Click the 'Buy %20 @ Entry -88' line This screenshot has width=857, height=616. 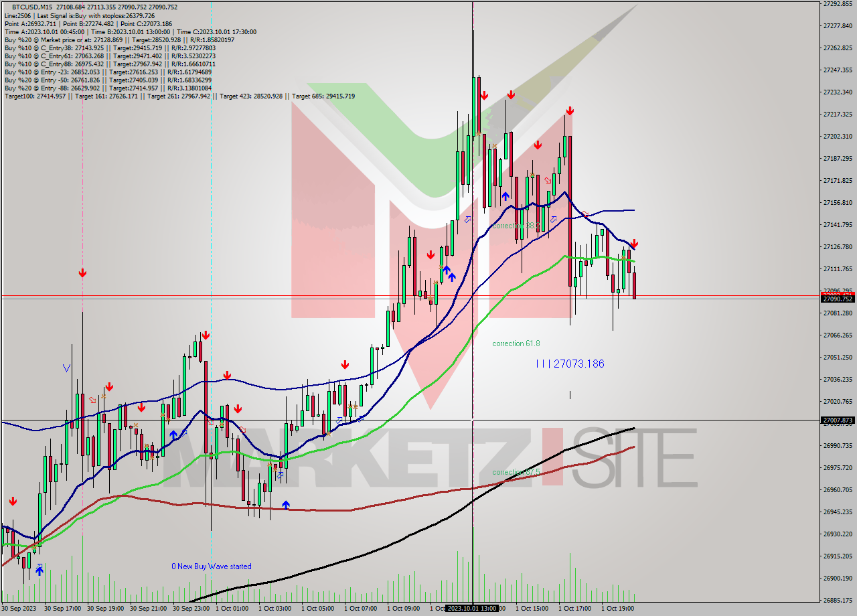coord(108,88)
